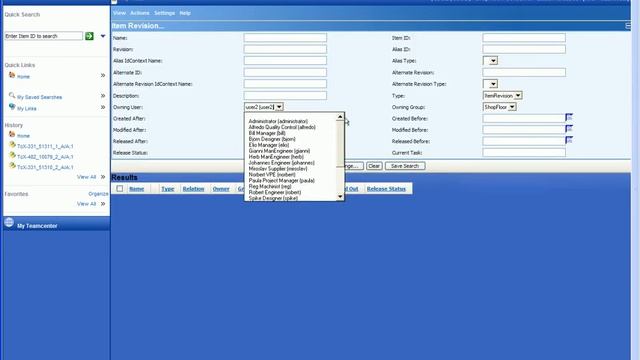Select Bill Manager (bill) from the list

click(x=267, y=133)
